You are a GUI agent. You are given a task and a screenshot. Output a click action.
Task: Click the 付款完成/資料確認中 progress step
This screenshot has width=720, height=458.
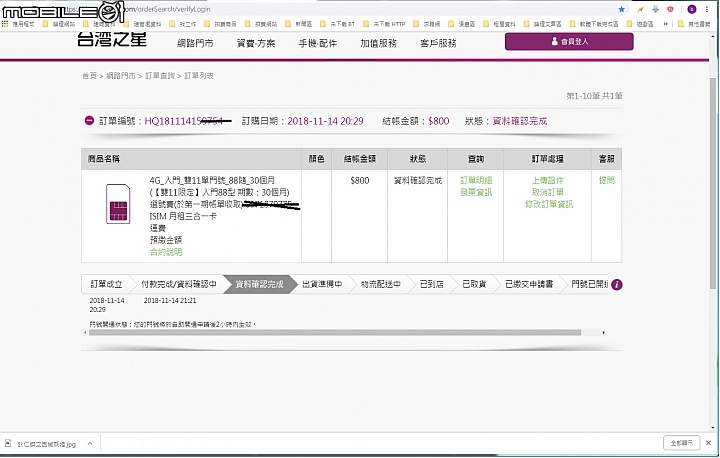[x=179, y=284]
